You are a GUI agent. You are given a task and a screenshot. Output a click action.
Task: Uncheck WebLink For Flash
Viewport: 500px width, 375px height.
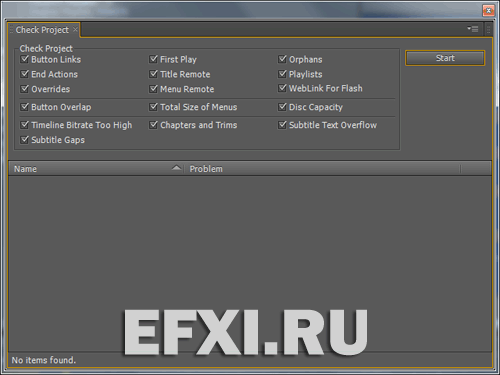282,88
